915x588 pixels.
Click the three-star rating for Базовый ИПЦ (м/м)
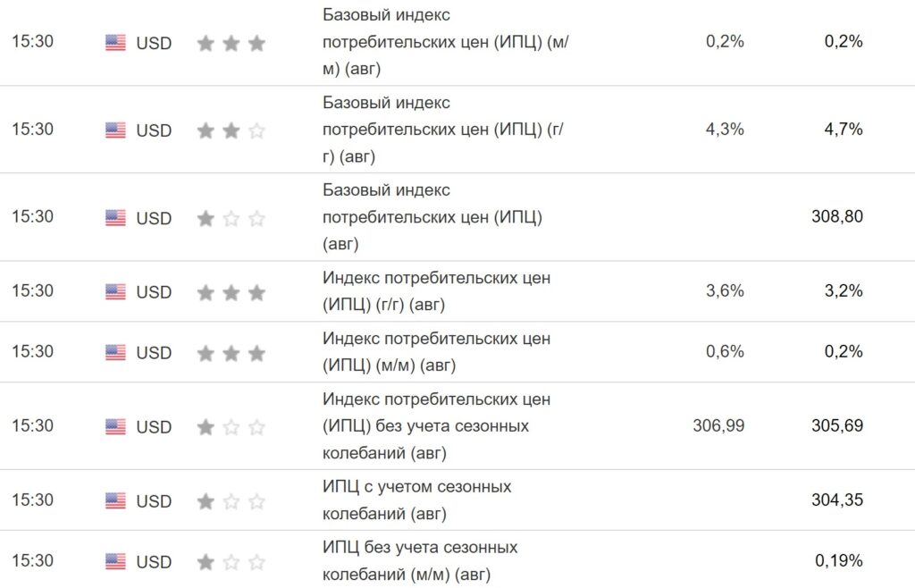coord(231,43)
